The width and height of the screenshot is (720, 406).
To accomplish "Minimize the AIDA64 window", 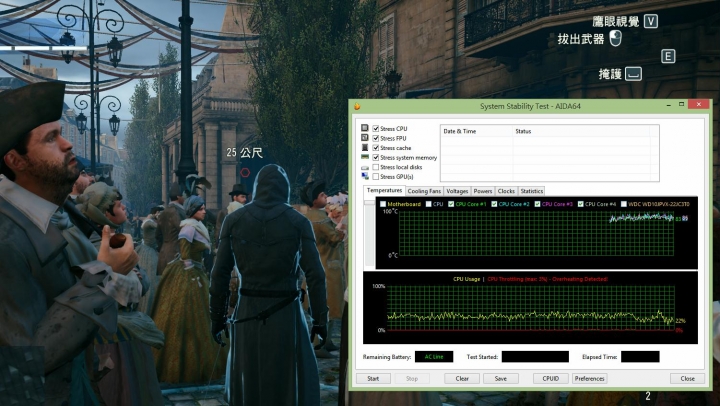I will (x=668, y=105).
